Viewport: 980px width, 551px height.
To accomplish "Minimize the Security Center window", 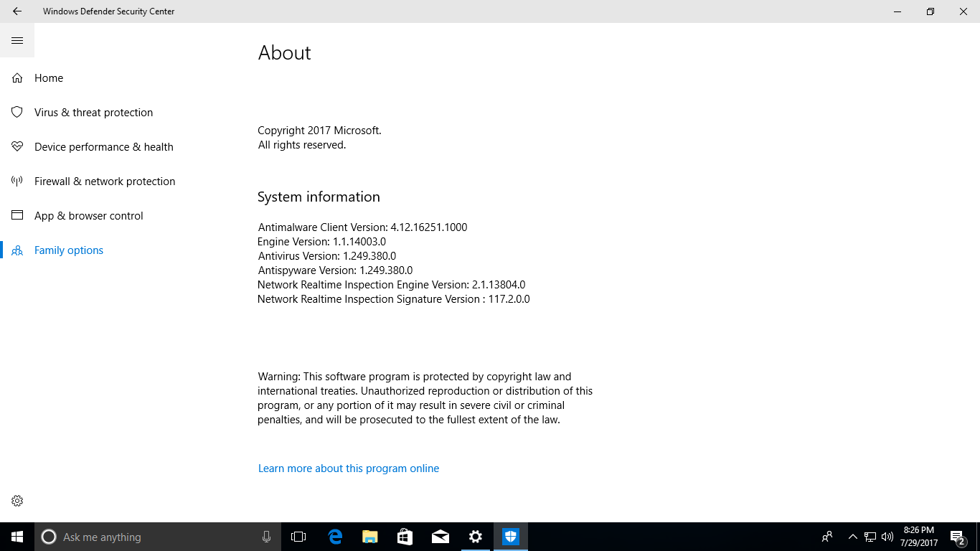I will pos(897,11).
